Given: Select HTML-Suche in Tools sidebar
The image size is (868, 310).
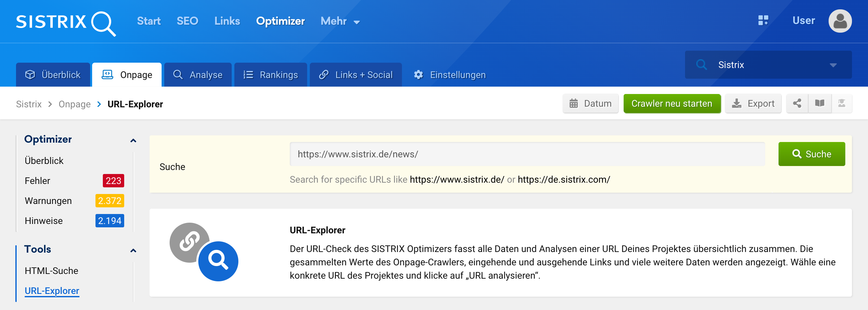Looking at the screenshot, I should point(51,271).
